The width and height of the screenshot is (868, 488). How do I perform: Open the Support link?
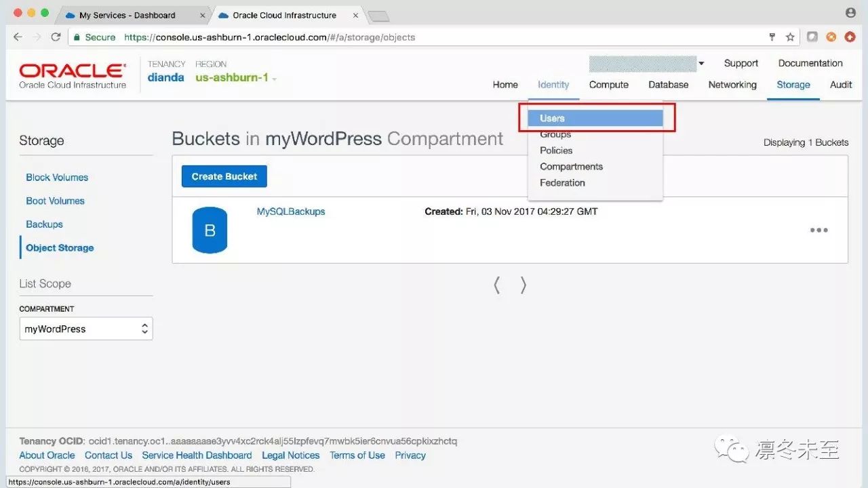coord(741,63)
